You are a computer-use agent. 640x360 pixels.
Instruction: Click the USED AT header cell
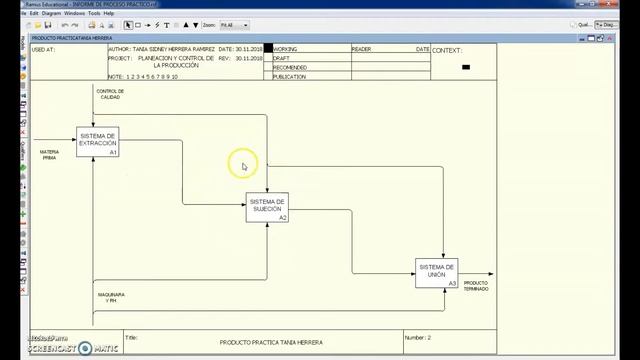[x=69, y=62]
